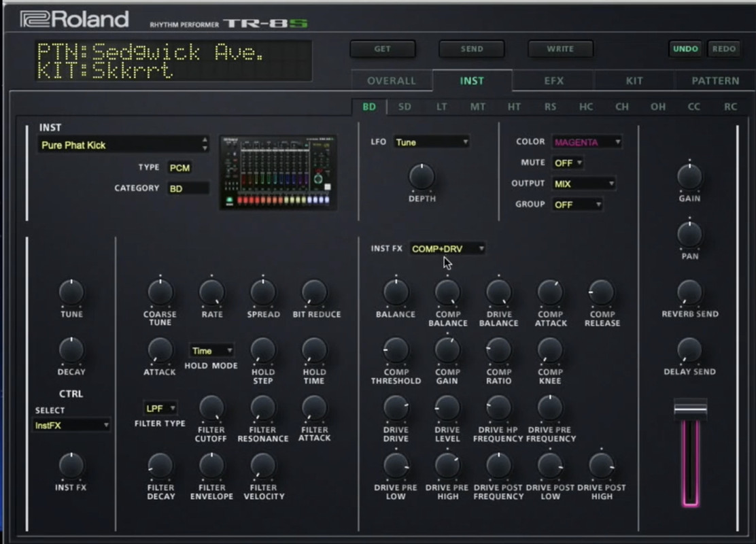
Task: Open the GROUP Off dropdown
Action: tap(577, 205)
